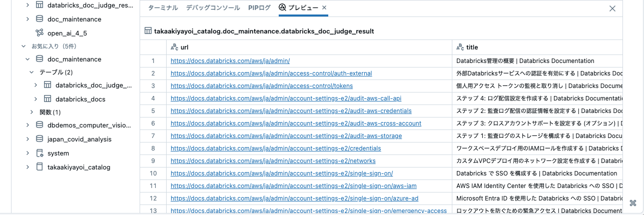Click the url column header
This screenshot has height=215, width=644.
[309, 47]
